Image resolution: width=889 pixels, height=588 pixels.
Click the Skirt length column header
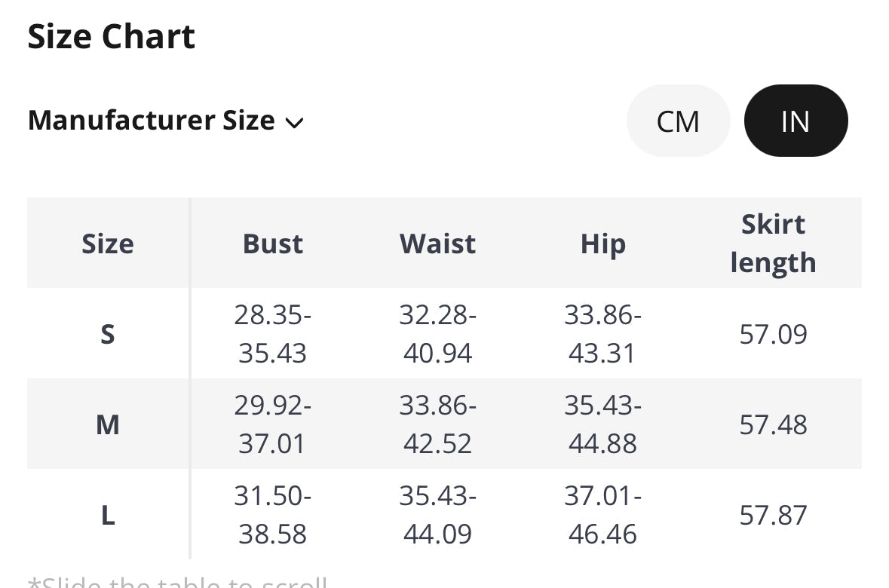tap(774, 243)
